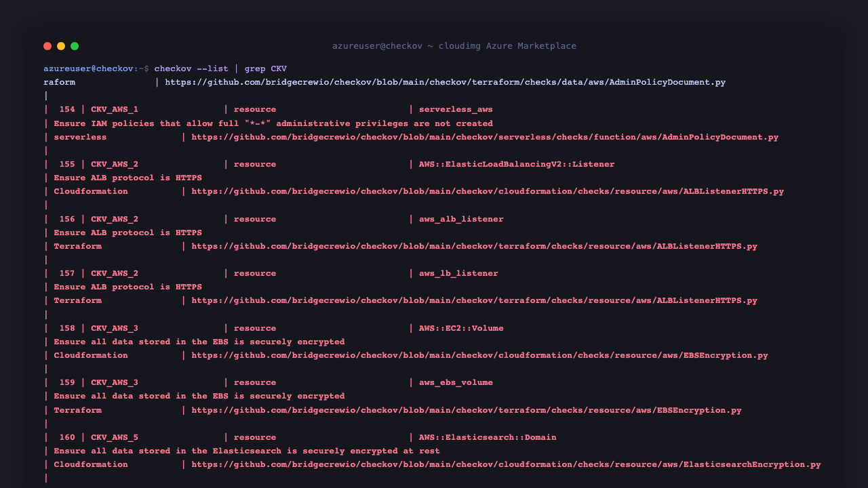Click 'resource' type in row 159
The width and height of the screenshot is (868, 488).
(255, 382)
